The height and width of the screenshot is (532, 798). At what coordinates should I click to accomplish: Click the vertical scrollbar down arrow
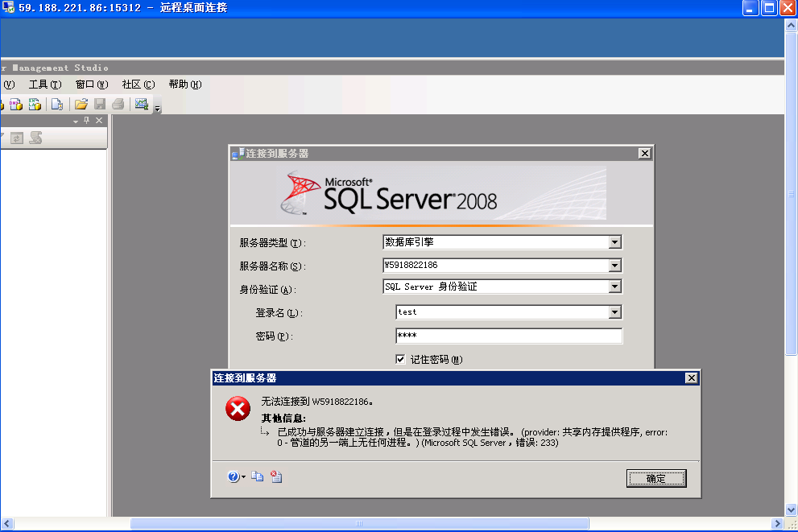point(791,509)
